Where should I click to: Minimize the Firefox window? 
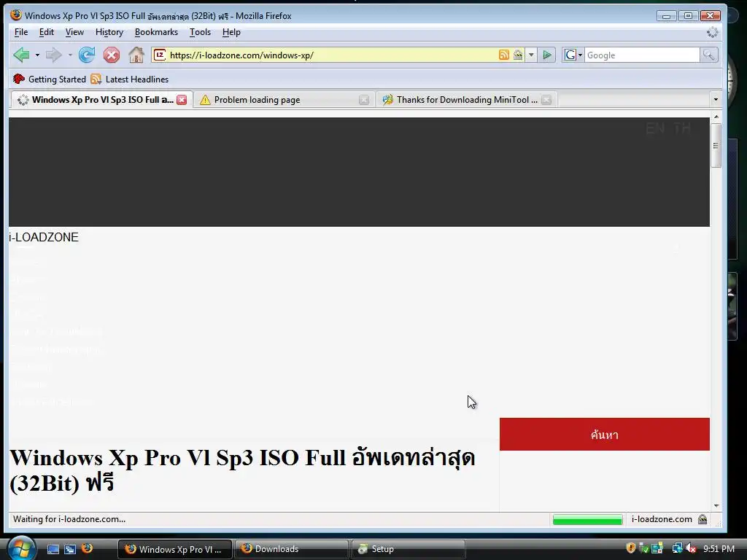pos(666,16)
